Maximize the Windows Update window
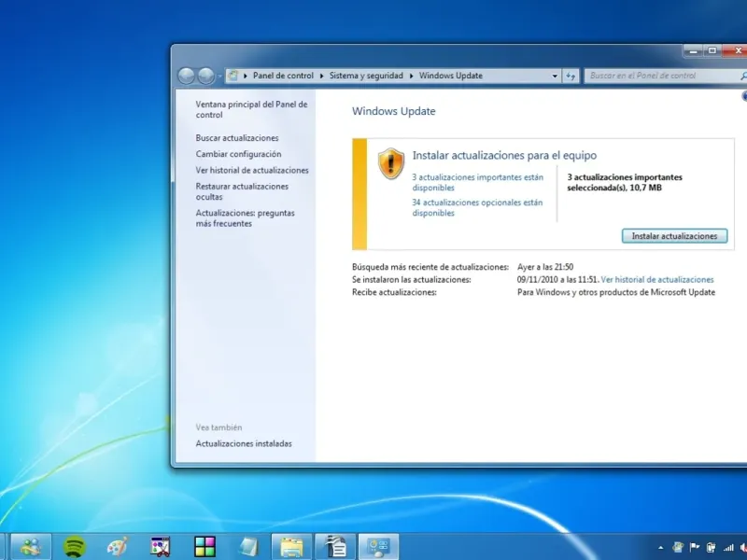The width and height of the screenshot is (747, 560). coord(712,50)
